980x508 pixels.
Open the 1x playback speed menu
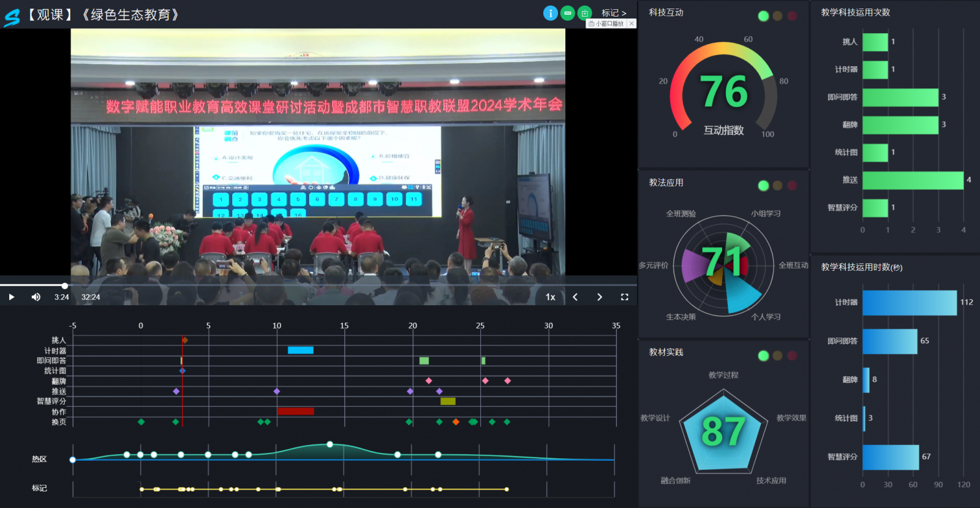pyautogui.click(x=551, y=297)
